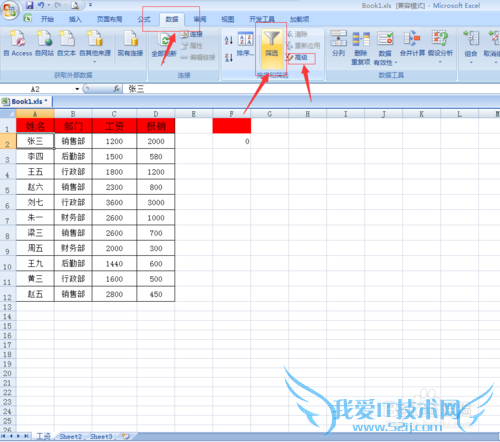Screen dimensions: 500x442
Task: Switch to the Formulas tab
Action: pyautogui.click(x=144, y=19)
